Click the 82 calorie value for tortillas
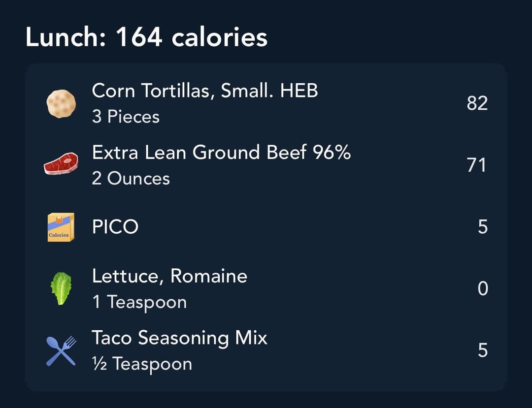Viewport: 532px width, 408px height. tap(477, 103)
